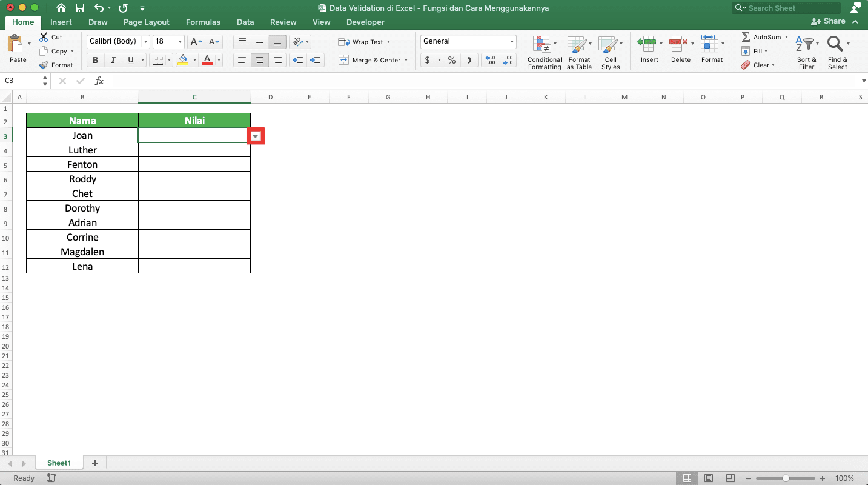
Task: Click the text orientation icon
Action: (297, 42)
